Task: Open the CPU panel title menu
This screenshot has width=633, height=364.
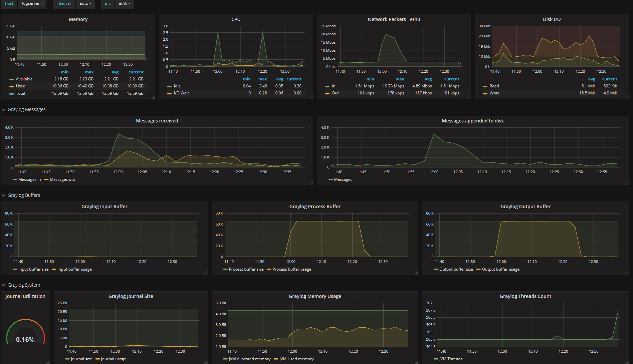Action: tap(236, 19)
